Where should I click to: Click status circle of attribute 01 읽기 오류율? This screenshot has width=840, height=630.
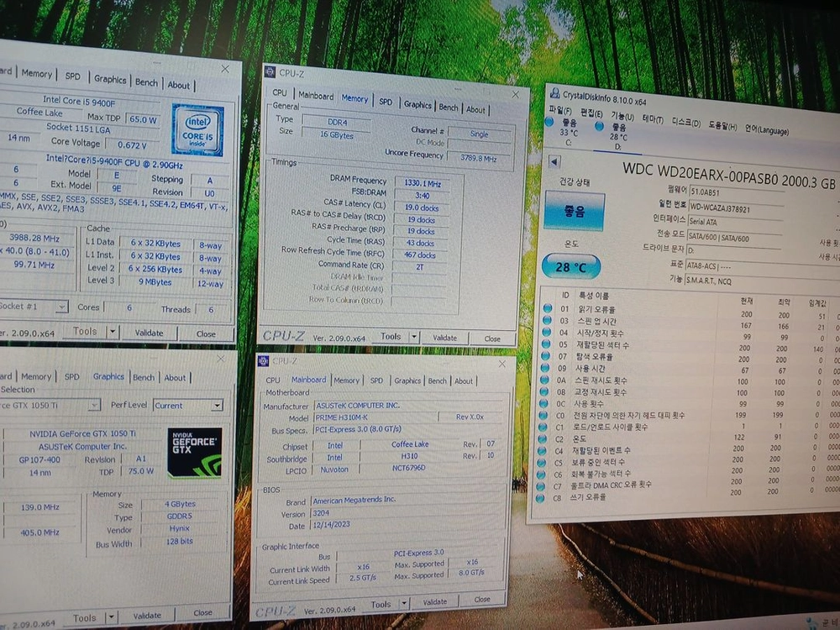548,308
